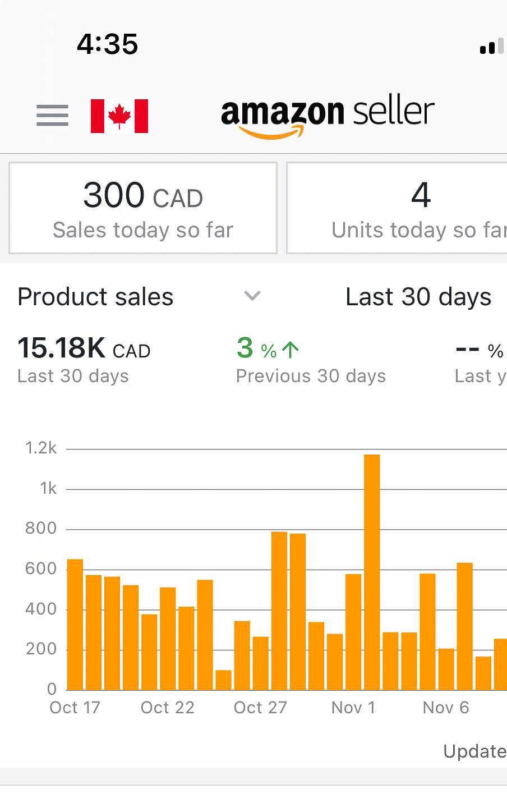Tap the Oct 22 axis label
This screenshot has width=507, height=812.
167,708
